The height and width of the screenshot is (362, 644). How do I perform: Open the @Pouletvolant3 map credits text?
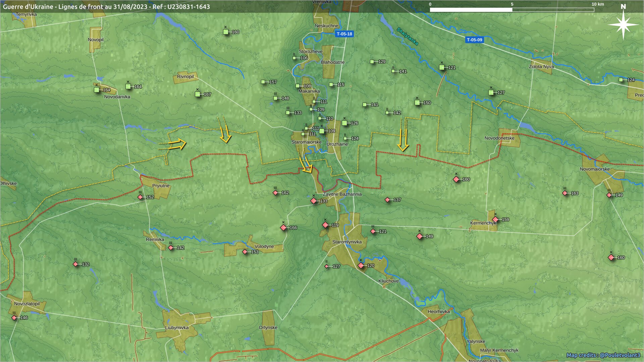(x=603, y=355)
